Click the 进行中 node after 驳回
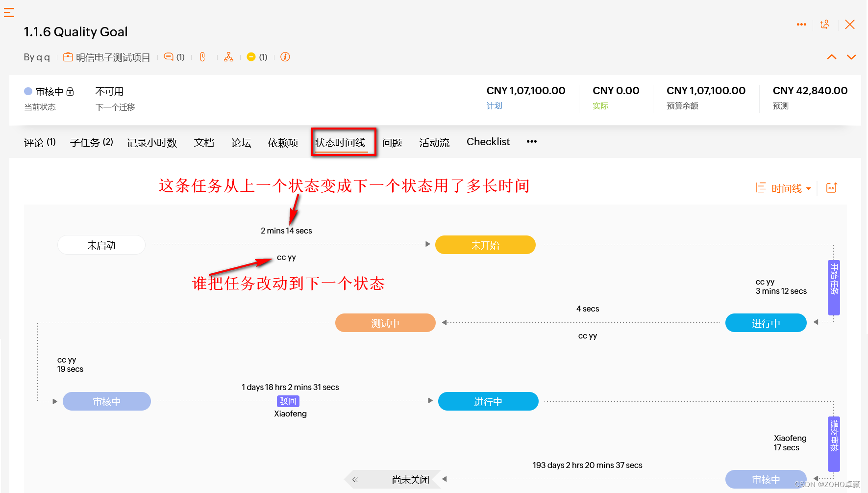The height and width of the screenshot is (493, 868). [x=488, y=401]
